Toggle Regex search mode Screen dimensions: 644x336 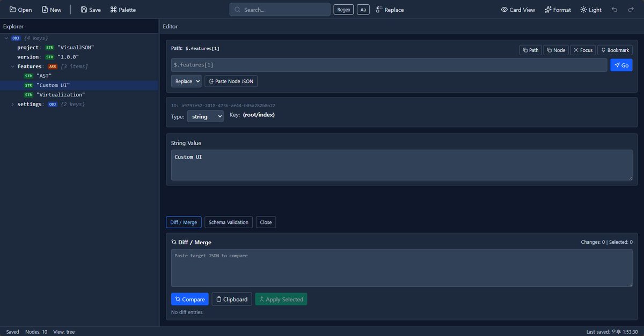pos(343,10)
